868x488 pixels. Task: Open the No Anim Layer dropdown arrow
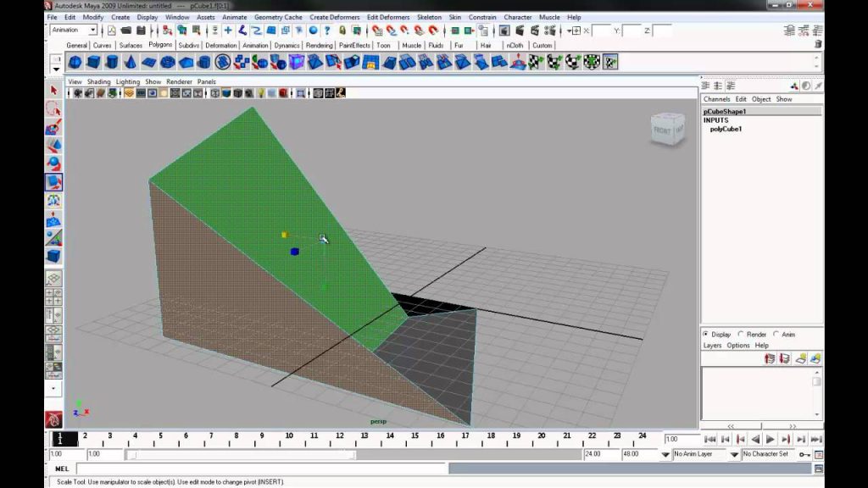665,454
